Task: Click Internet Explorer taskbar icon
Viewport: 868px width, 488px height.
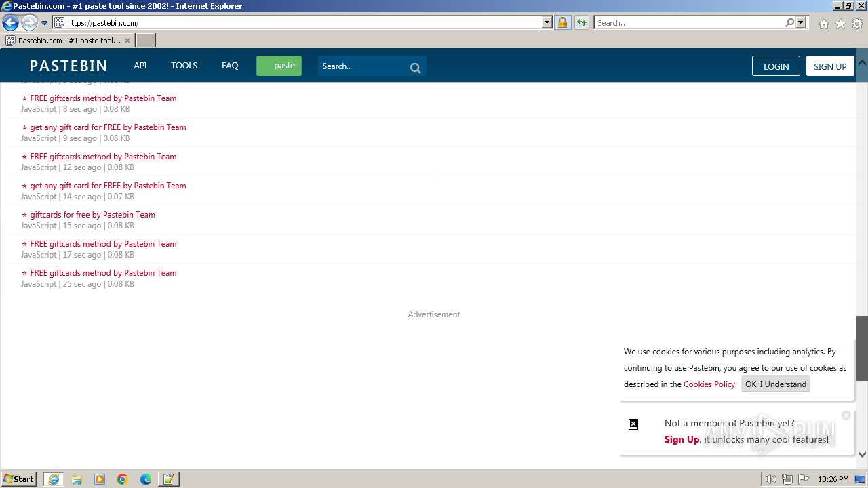Action: pos(54,479)
